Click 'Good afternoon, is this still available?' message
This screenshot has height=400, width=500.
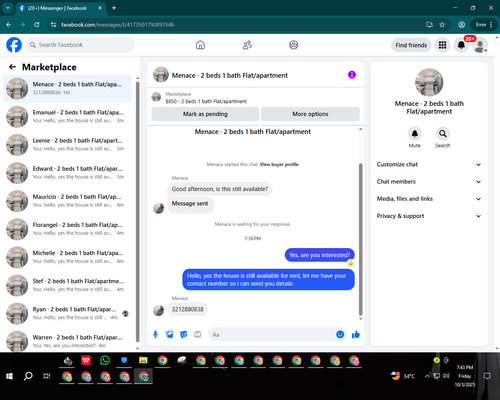tap(220, 189)
